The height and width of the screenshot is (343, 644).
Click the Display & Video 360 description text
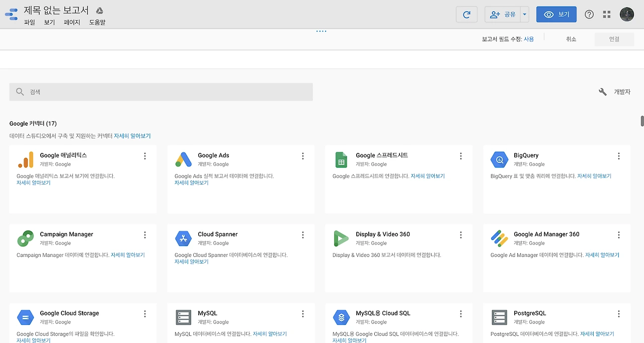387,255
